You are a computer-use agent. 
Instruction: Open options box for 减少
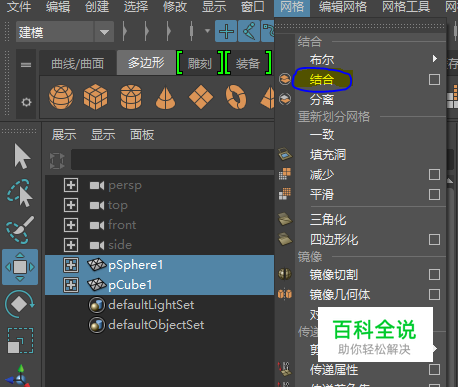pyautogui.click(x=434, y=174)
